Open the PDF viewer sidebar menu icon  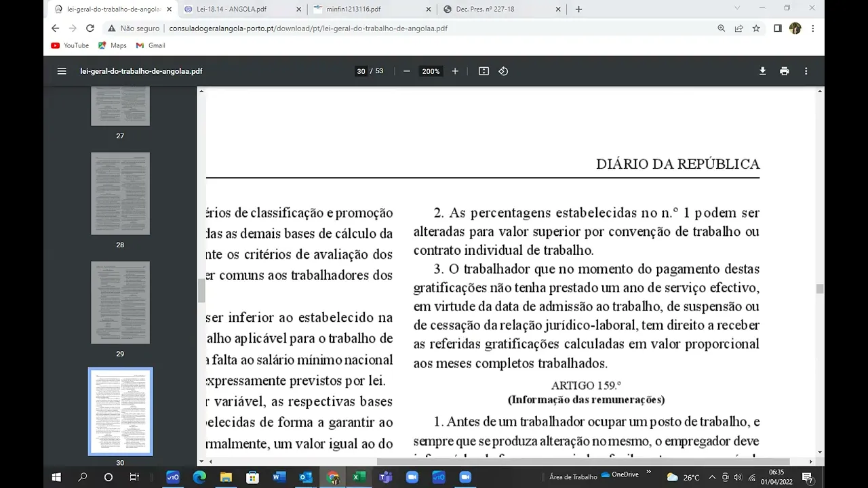coord(62,71)
